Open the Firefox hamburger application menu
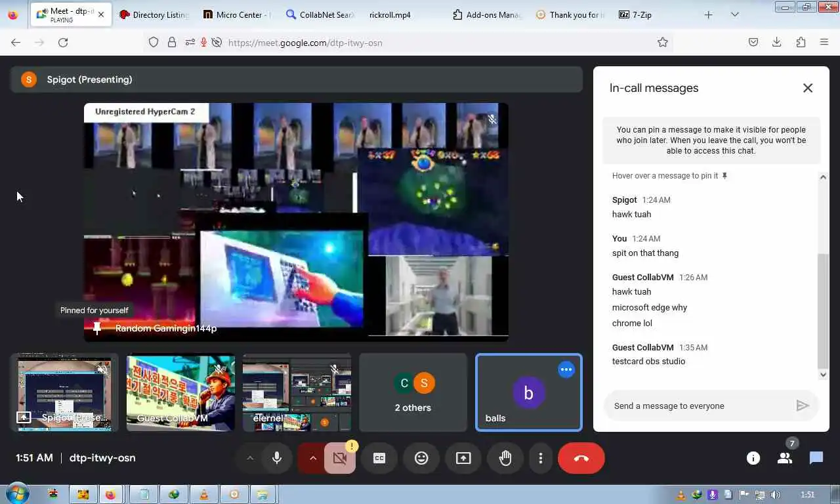Viewport: 840px width, 504px height. click(824, 42)
